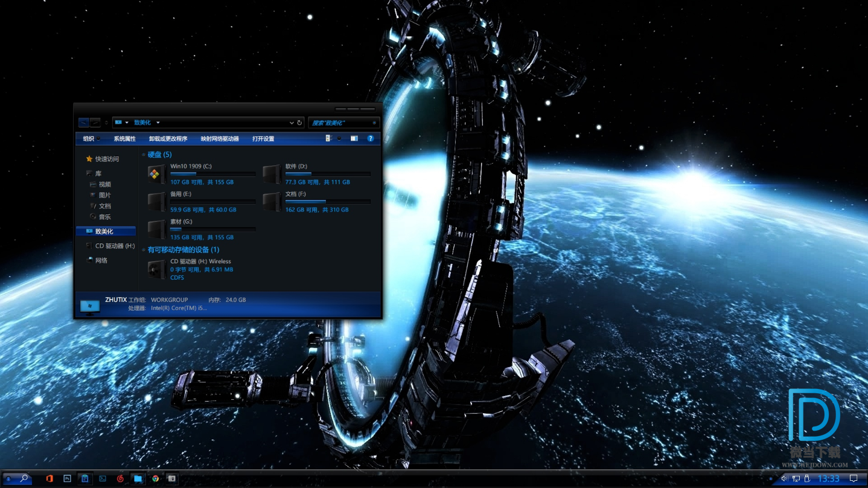Open the taskbar search magnifier
868x488 pixels.
24,478
